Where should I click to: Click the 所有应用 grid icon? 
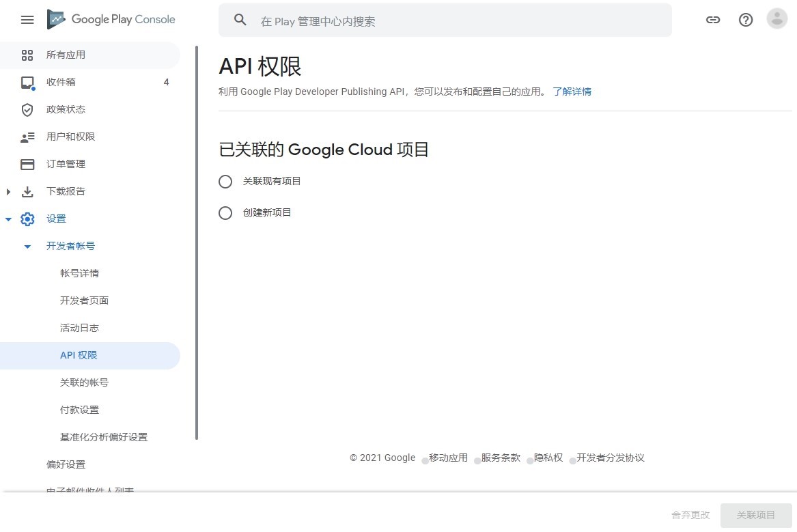pyautogui.click(x=27, y=55)
